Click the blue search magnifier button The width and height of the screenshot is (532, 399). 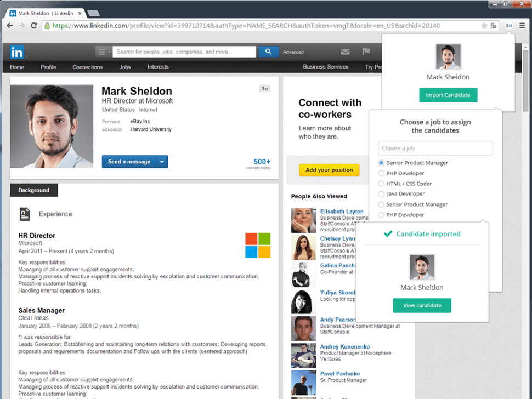click(268, 52)
